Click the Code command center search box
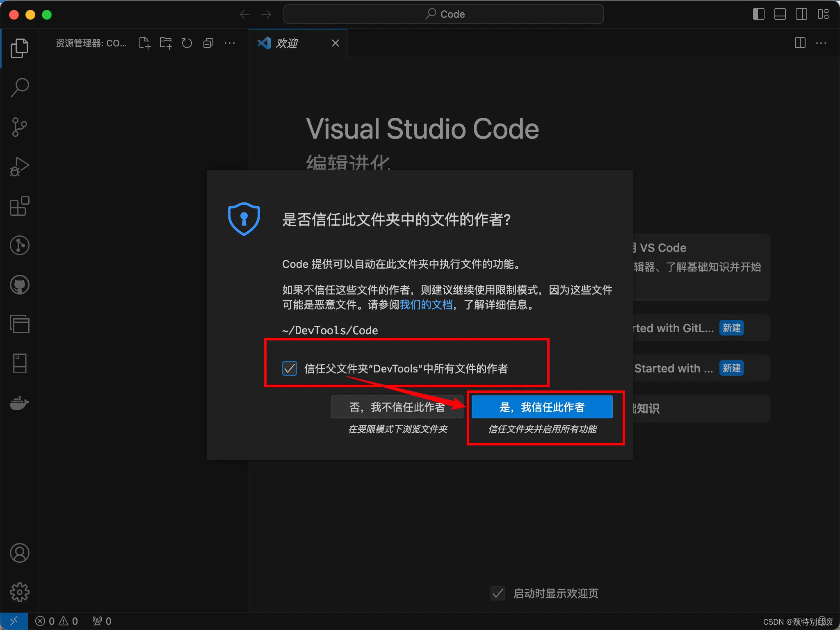 click(443, 14)
